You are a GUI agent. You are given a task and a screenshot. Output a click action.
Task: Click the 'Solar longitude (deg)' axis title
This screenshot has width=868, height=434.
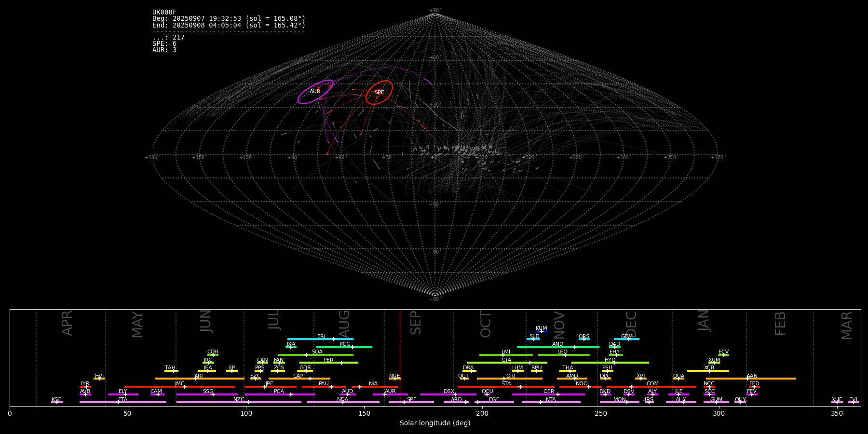pos(435,423)
